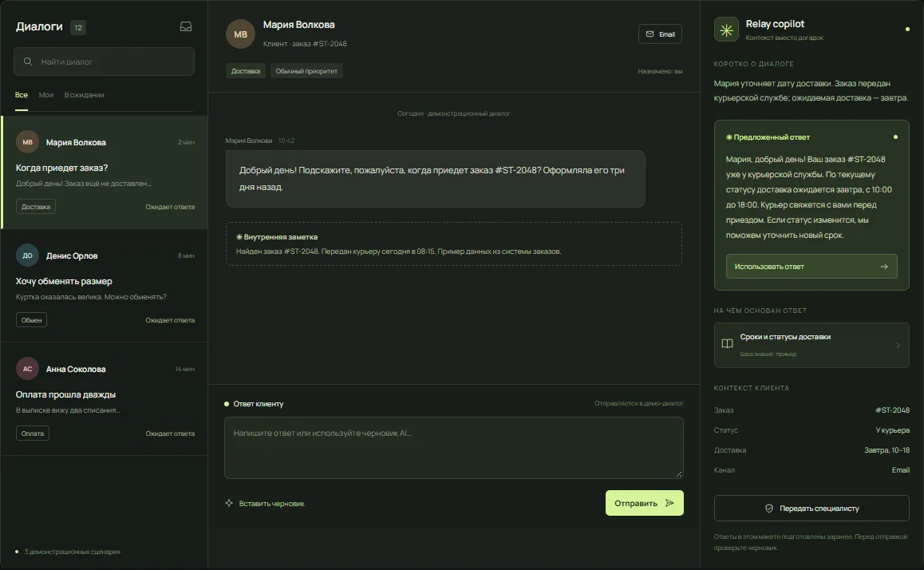Viewport: 924px width, 570px height.
Task: Click the Короткo о диалоге summary text
Action: (811, 91)
